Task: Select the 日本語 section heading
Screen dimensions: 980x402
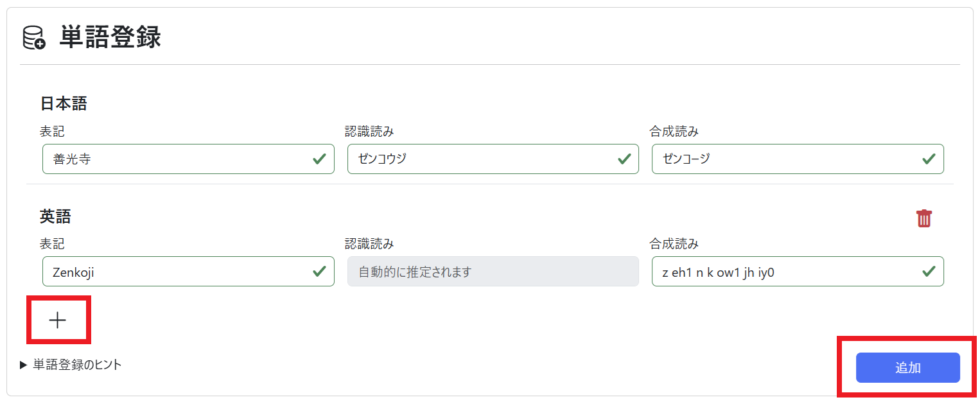Action: coord(55,104)
